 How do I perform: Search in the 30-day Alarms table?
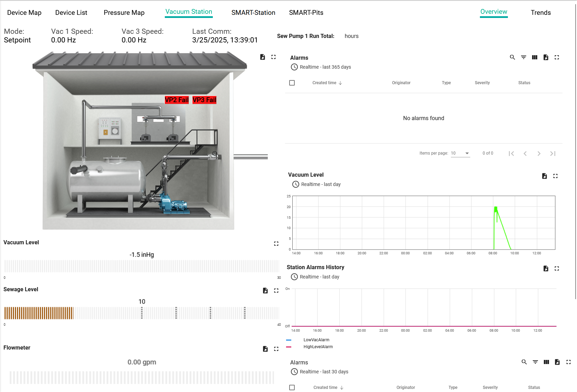pyautogui.click(x=524, y=362)
